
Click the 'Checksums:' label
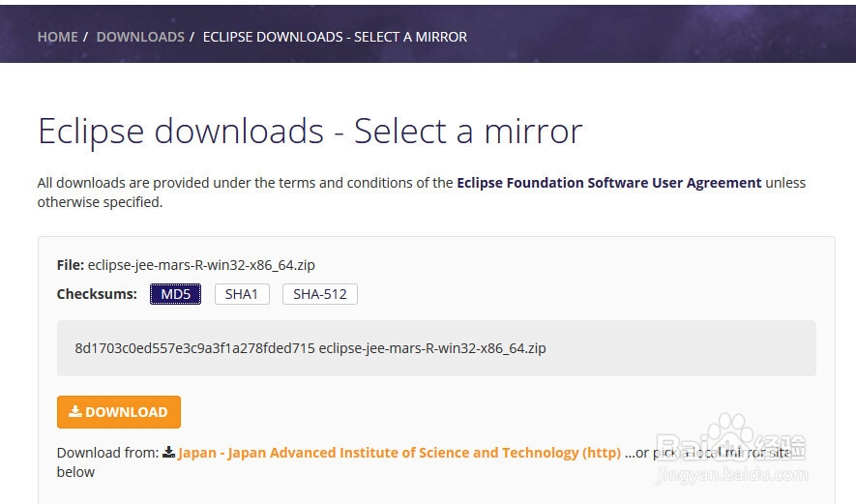pyautogui.click(x=97, y=294)
